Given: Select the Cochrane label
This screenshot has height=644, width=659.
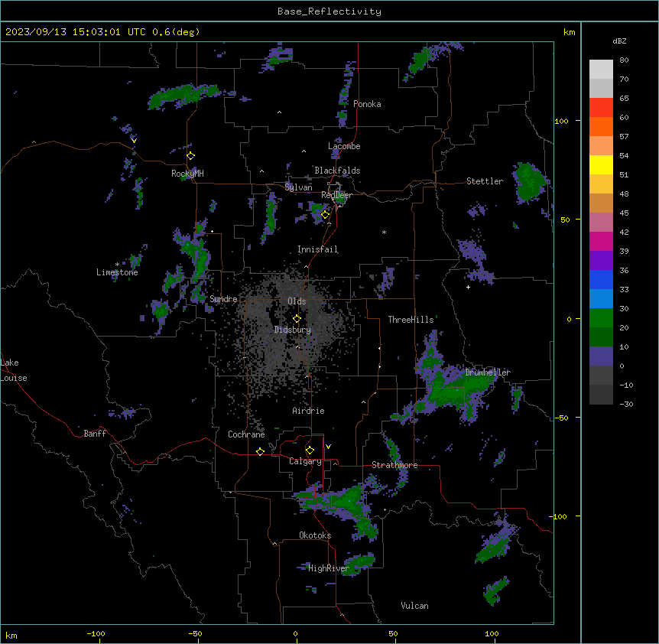Looking at the screenshot, I should [x=246, y=434].
